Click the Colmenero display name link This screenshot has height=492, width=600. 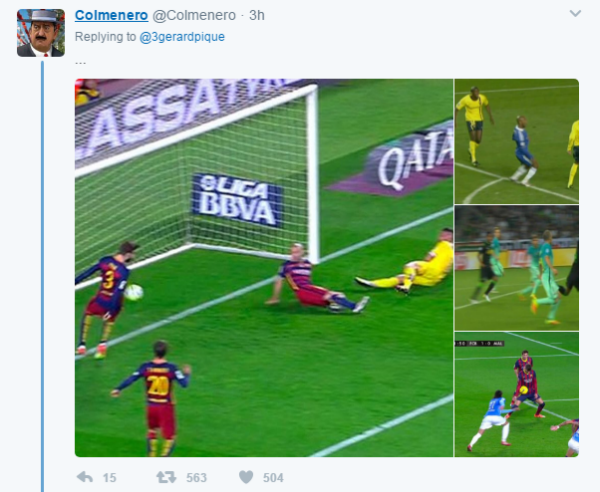click(x=111, y=15)
